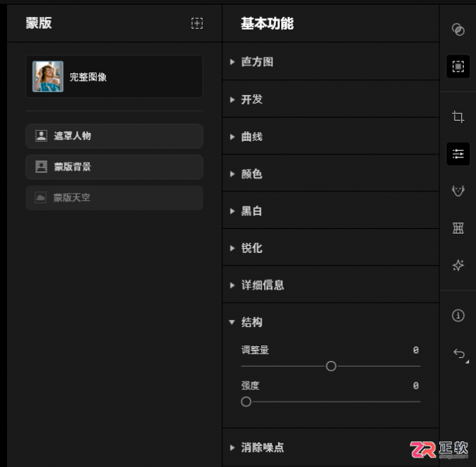Click the 强度 slider handle

246,402
